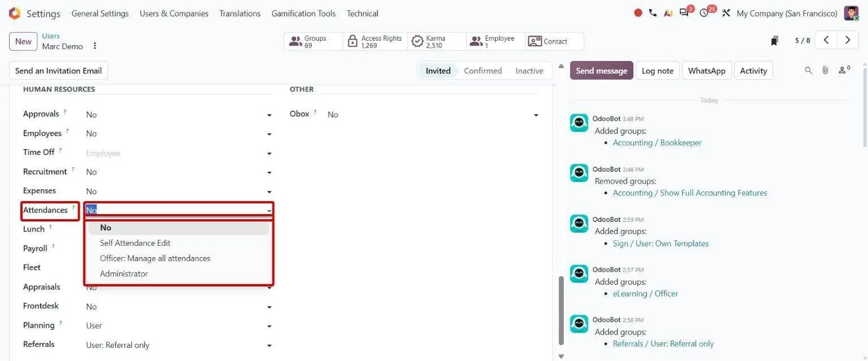
Task: Choose Administrator in Attendances list
Action: coord(179,273)
